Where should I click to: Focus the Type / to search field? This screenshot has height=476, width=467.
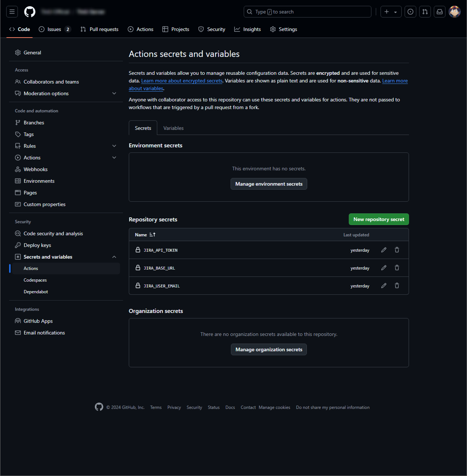307,12
